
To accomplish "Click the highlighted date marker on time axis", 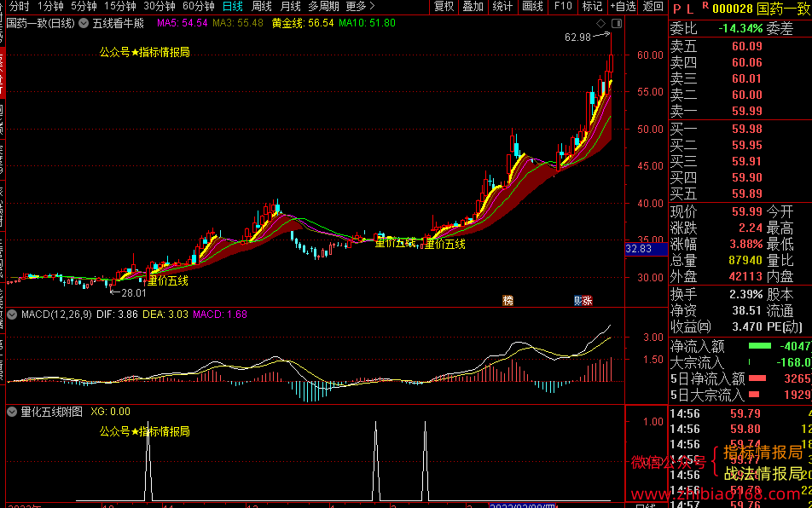I will [x=523, y=505].
